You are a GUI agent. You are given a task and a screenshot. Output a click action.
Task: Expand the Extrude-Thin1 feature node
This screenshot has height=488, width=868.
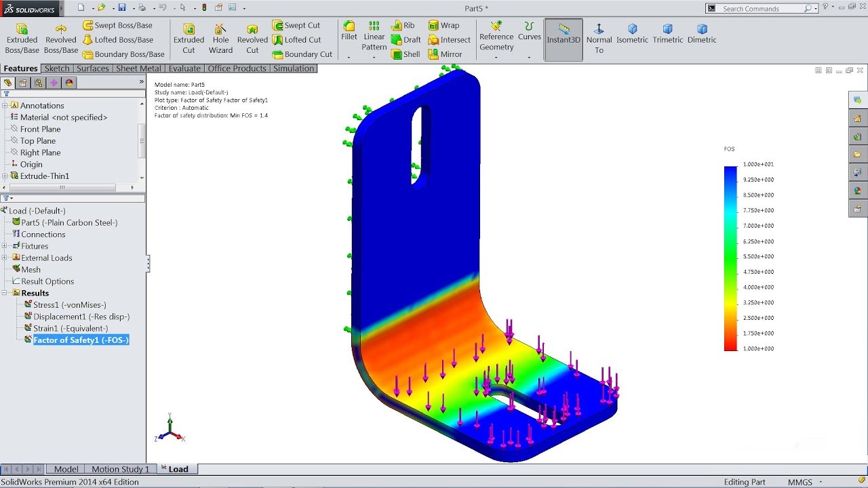click(x=5, y=176)
